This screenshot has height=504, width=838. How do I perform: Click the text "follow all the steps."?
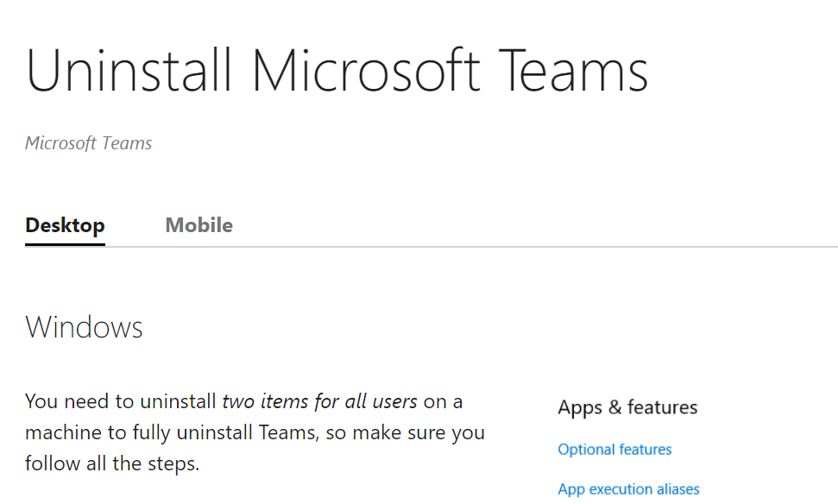112,463
